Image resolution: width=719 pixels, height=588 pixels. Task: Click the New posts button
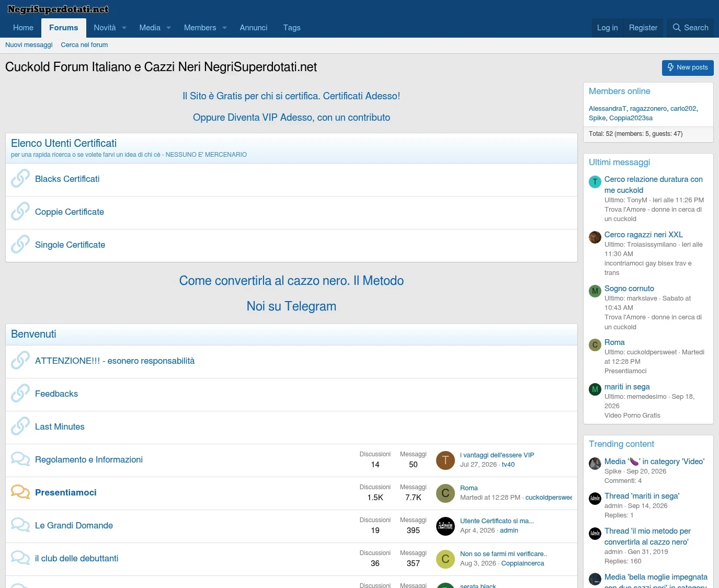(x=688, y=67)
